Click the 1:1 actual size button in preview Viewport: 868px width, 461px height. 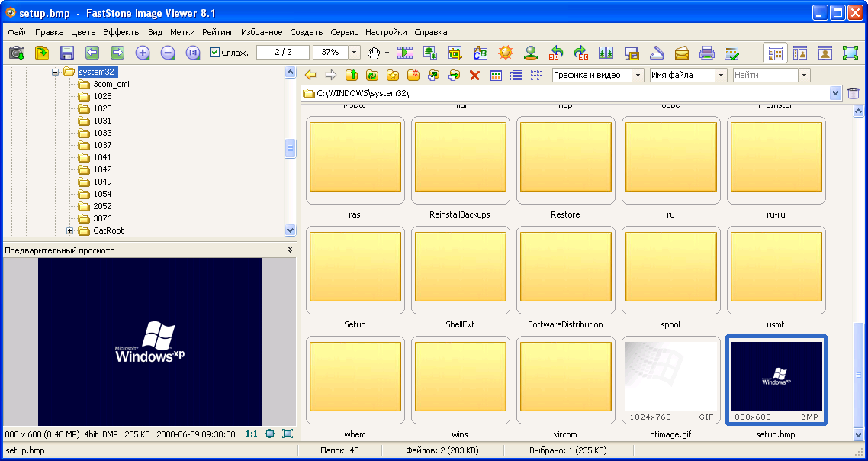tap(251, 434)
